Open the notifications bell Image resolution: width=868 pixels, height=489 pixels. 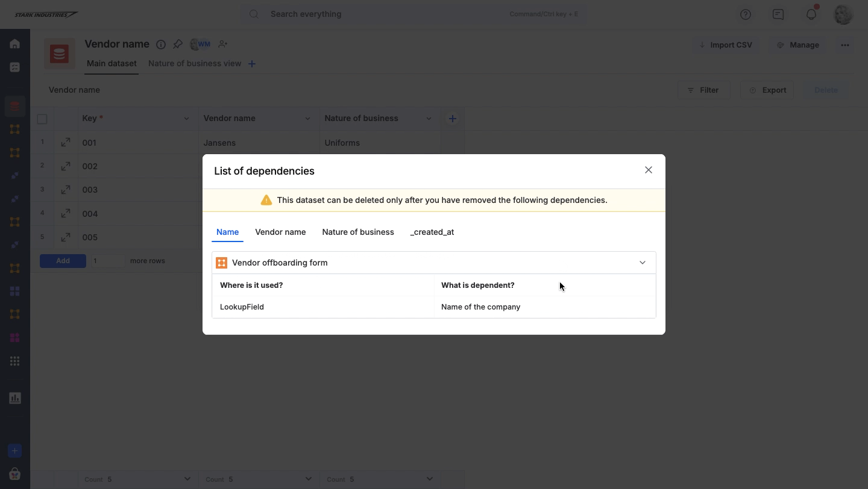point(811,14)
